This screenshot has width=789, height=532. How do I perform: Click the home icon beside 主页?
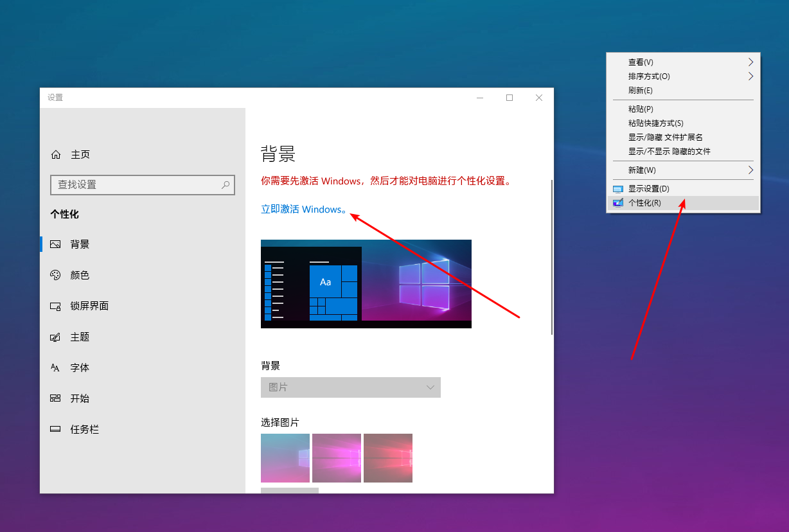click(x=56, y=155)
